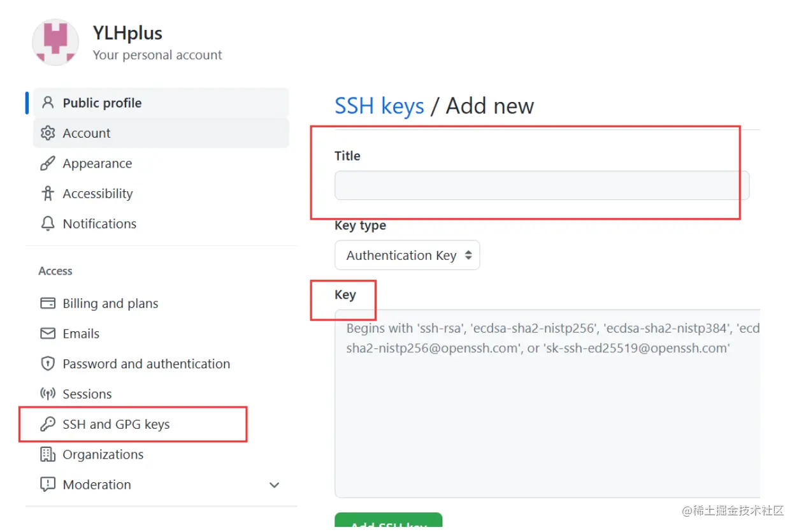
Task: Click the shield icon for Password and authentication
Action: pyautogui.click(x=48, y=364)
